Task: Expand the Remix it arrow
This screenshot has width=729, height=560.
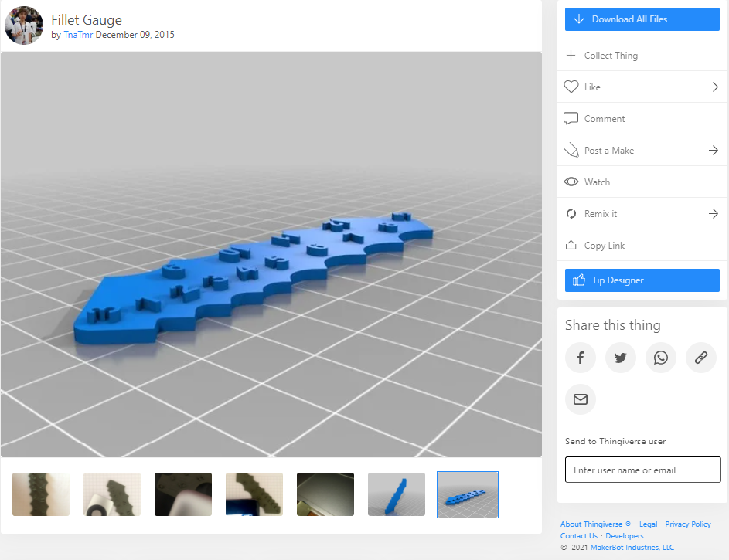Action: [712, 213]
